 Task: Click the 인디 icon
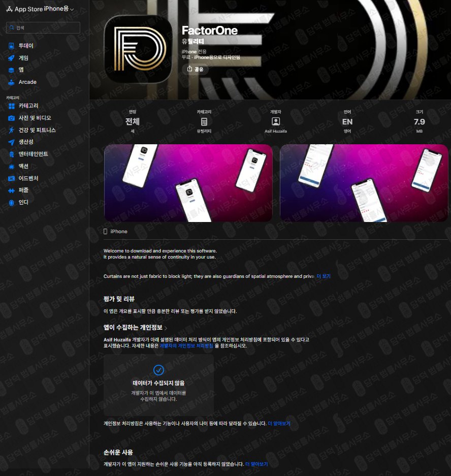click(x=11, y=203)
